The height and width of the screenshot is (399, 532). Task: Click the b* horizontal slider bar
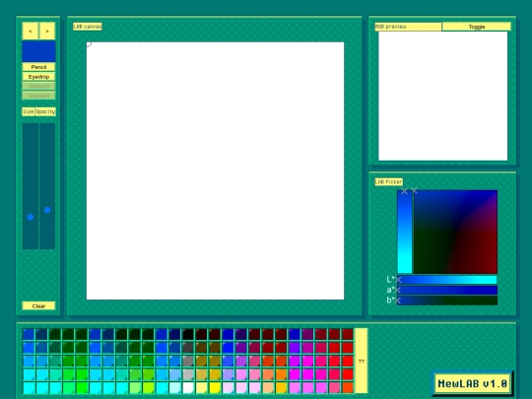click(447, 300)
